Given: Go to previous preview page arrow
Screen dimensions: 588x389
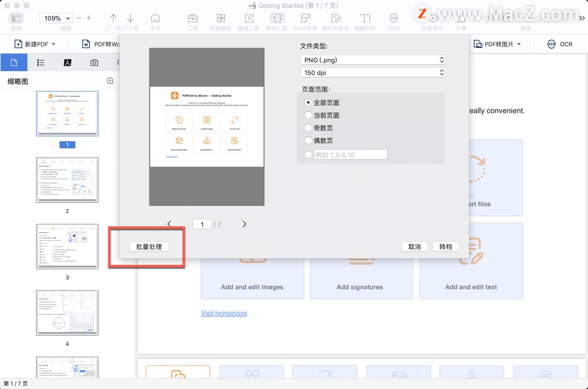Looking at the screenshot, I should pos(170,224).
